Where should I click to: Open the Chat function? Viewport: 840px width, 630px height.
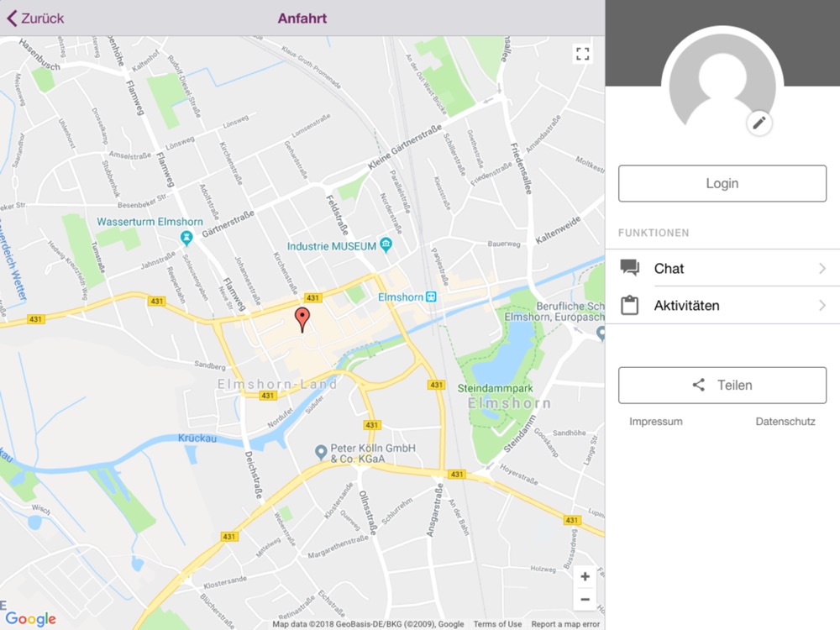(x=722, y=268)
